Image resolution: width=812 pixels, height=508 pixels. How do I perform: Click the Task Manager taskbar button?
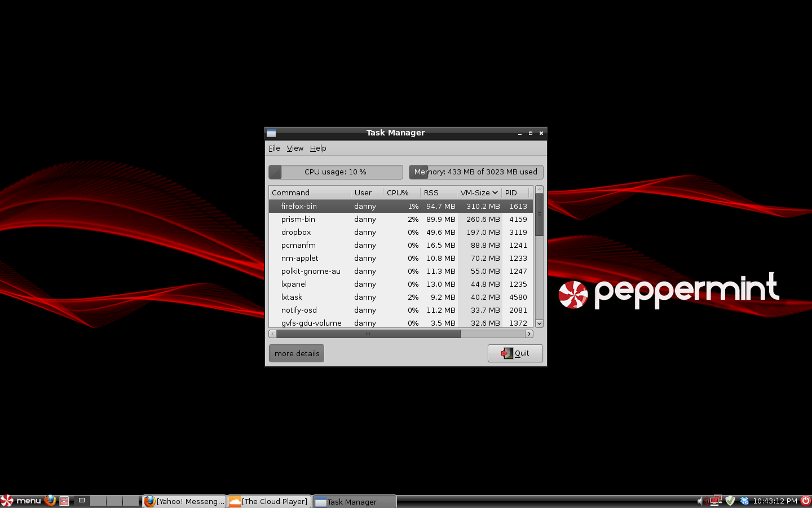coord(355,501)
